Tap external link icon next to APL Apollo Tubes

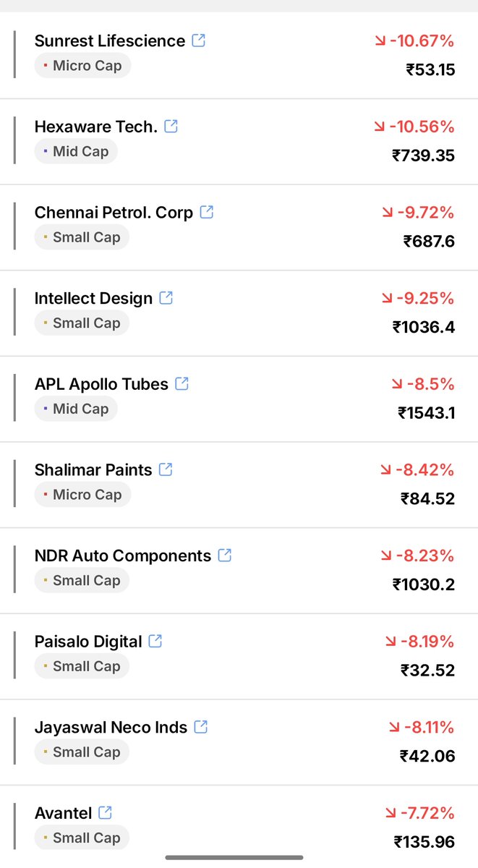click(182, 384)
